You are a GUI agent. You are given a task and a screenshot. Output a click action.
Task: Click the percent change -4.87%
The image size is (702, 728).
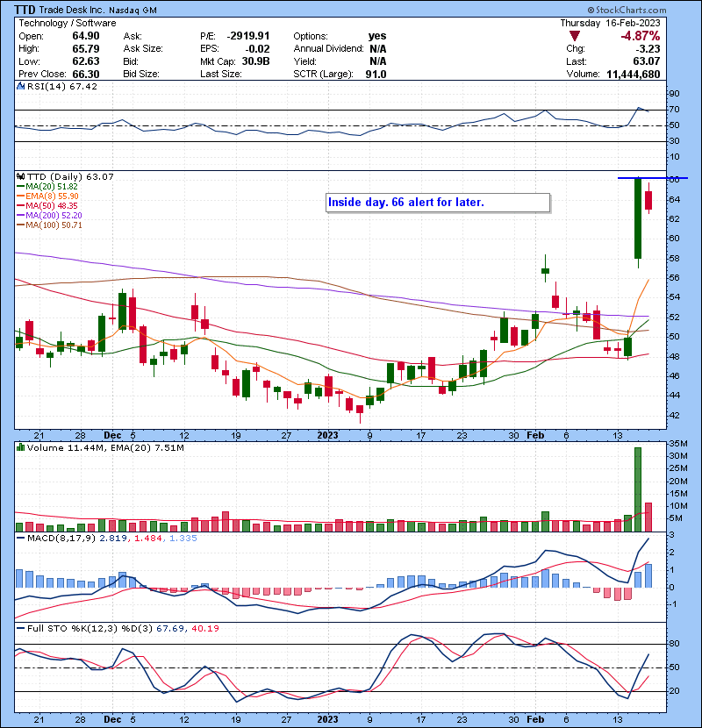pos(641,36)
